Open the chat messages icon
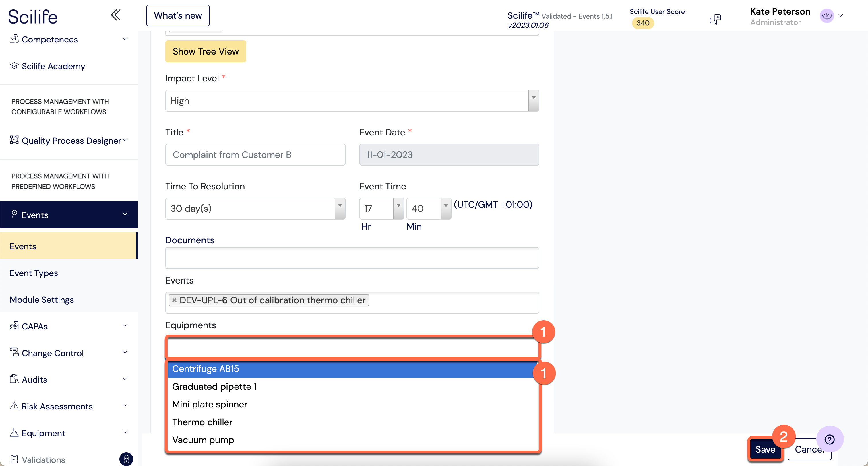 tap(715, 19)
